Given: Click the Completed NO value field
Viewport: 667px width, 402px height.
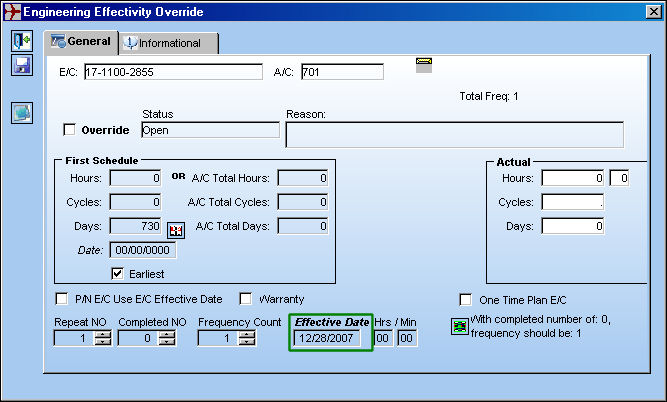Looking at the screenshot, I should tap(138, 338).
